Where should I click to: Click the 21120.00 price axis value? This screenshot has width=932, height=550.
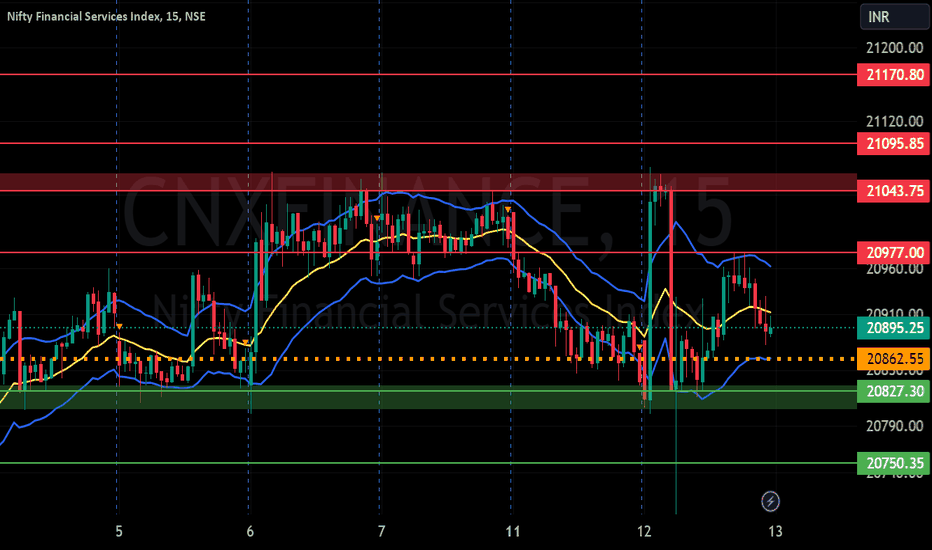click(x=895, y=122)
